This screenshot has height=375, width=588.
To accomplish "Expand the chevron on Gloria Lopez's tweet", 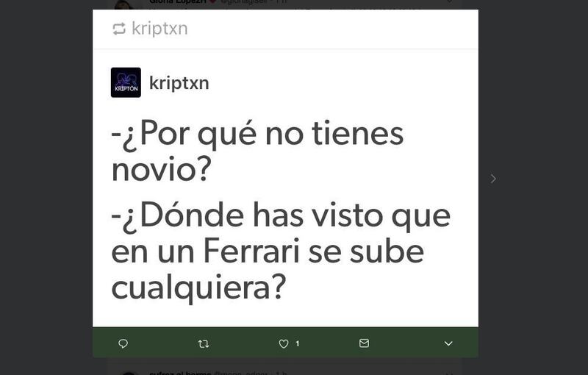I will [x=449, y=2].
